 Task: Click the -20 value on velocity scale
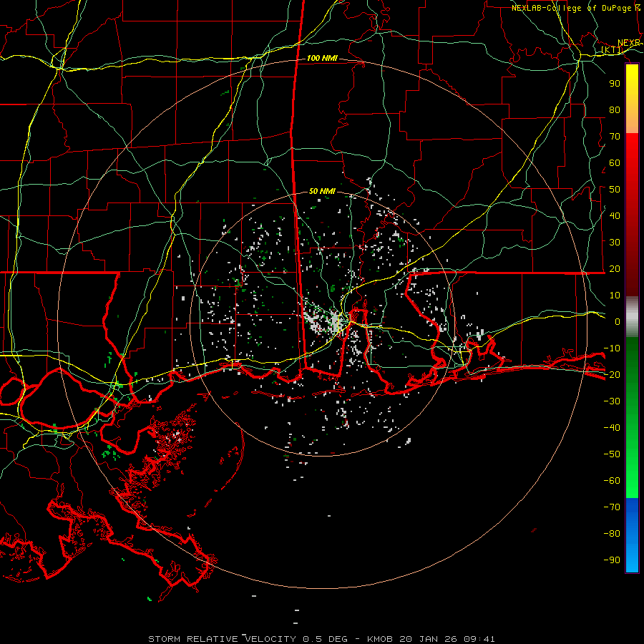click(x=612, y=374)
